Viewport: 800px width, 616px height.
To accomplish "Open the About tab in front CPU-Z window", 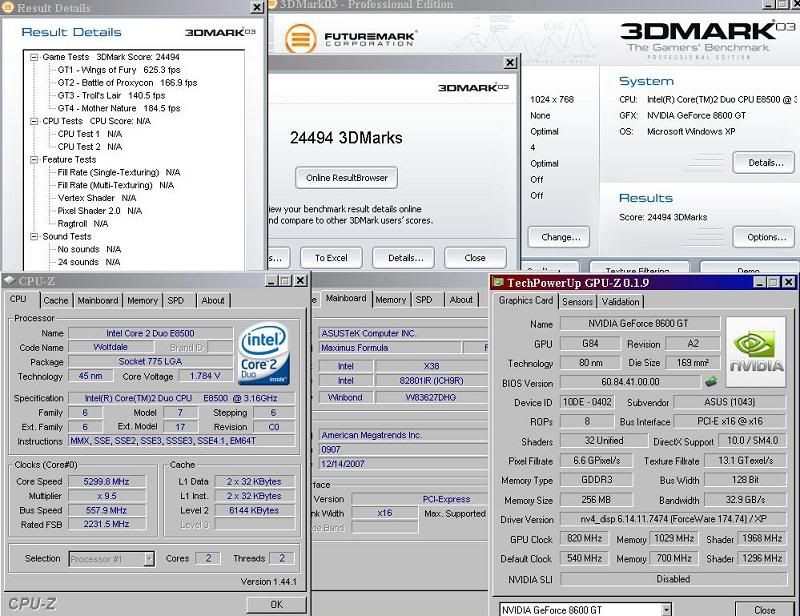I will point(213,301).
